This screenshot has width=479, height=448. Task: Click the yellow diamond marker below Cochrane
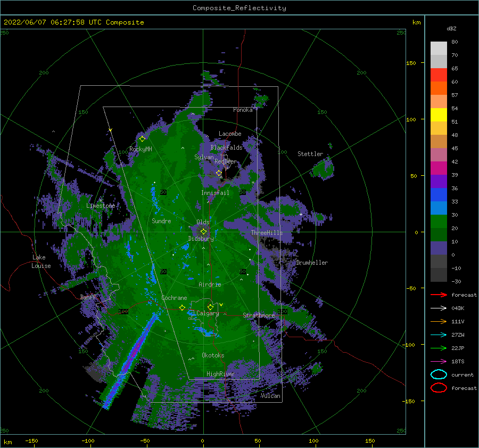click(183, 307)
